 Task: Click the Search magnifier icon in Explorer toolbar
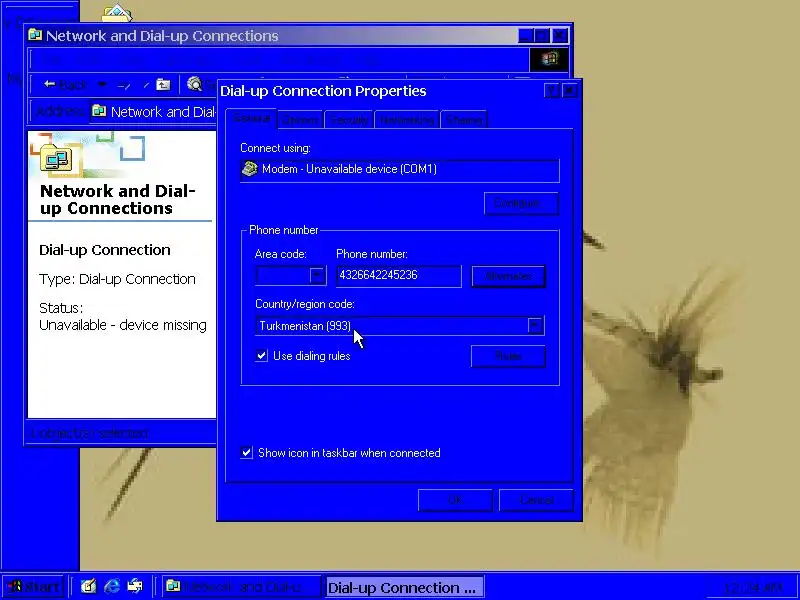[194, 84]
